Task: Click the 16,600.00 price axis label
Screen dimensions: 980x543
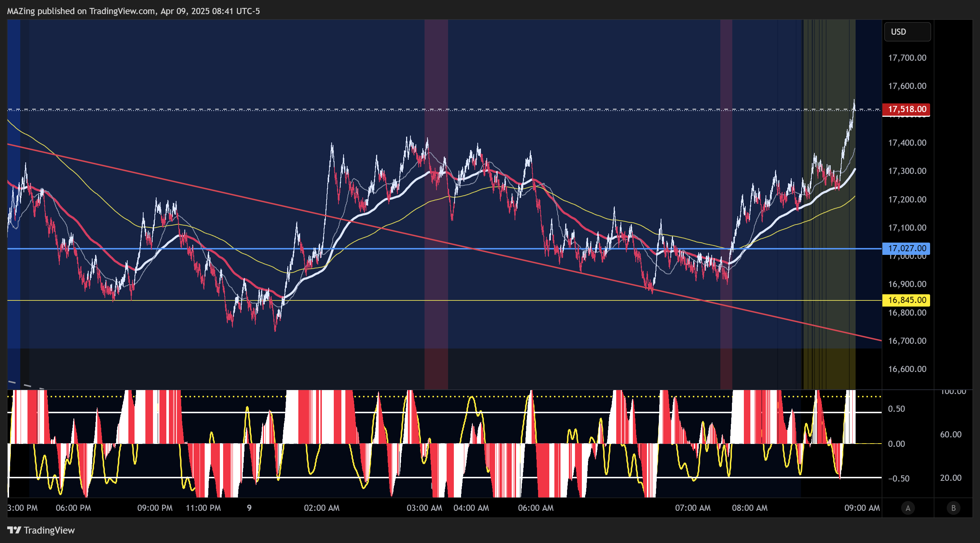Action: 907,369
